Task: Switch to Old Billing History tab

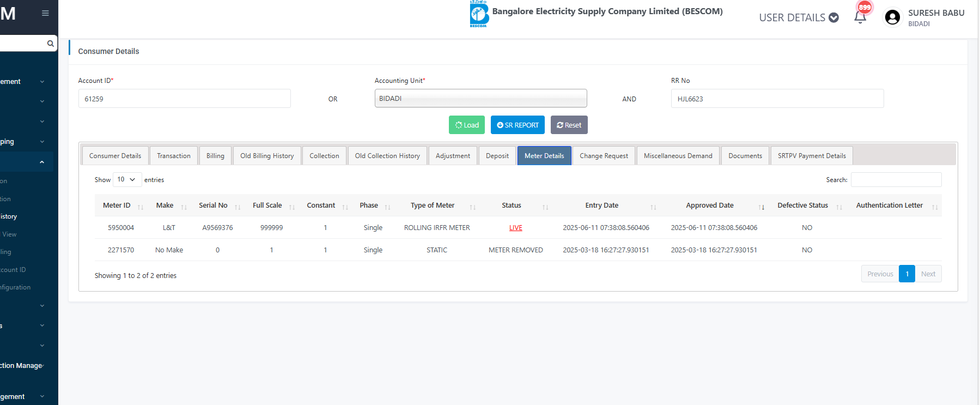Action: [267, 155]
